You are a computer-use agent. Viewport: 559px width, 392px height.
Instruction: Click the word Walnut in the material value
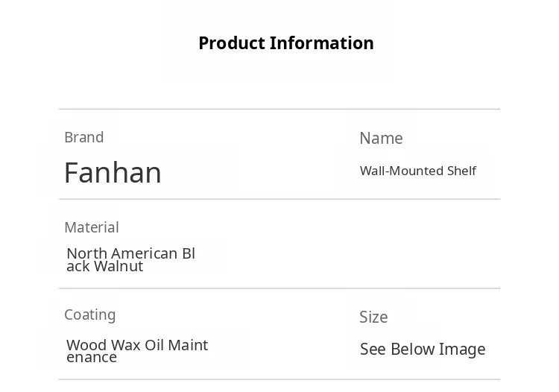[x=119, y=266]
